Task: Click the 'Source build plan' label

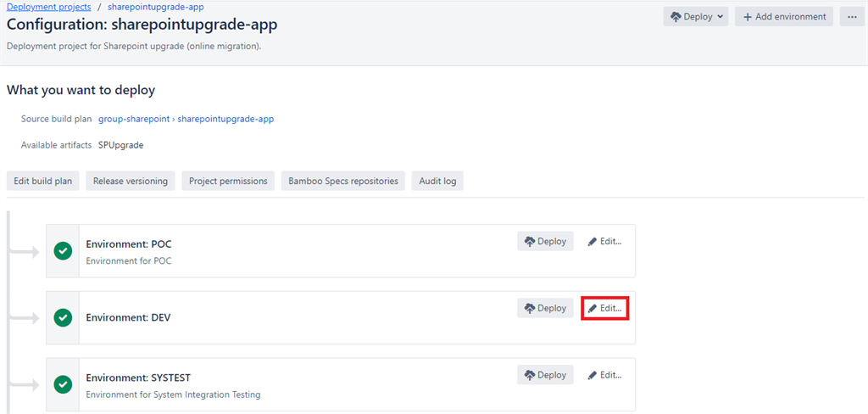Action: tap(57, 119)
